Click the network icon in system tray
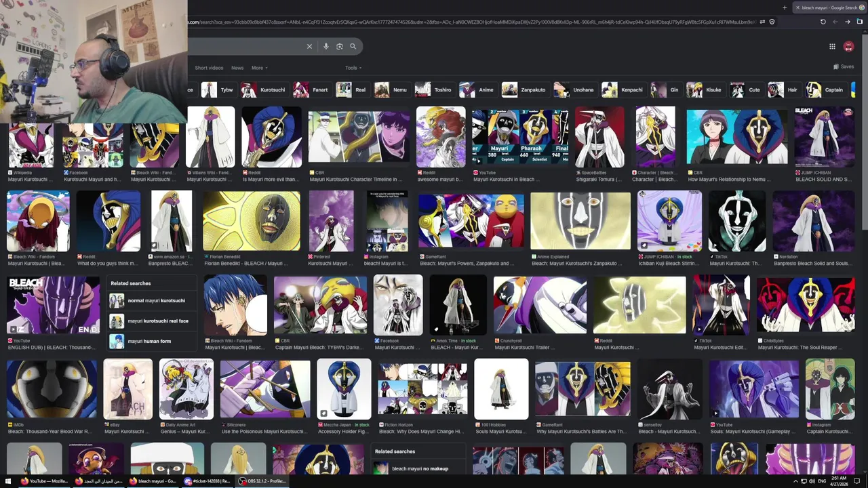 tap(804, 481)
